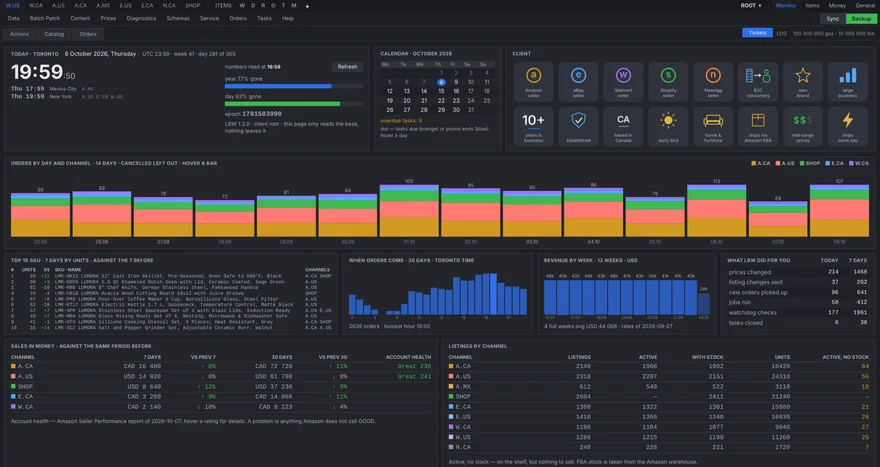The width and height of the screenshot is (880, 467).
Task: Switch to the General view at top right
Action: [x=865, y=6]
